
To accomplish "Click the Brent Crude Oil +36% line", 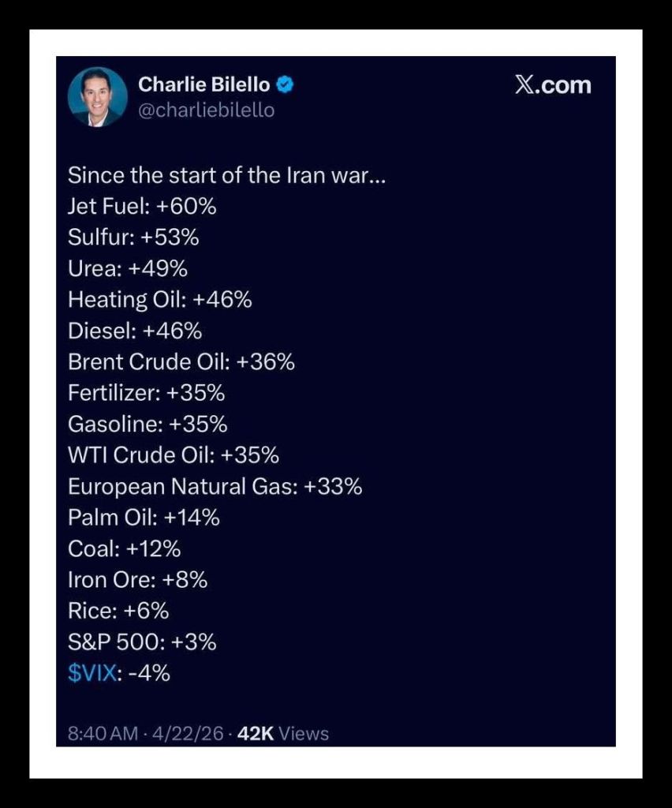I will pyautogui.click(x=181, y=362).
